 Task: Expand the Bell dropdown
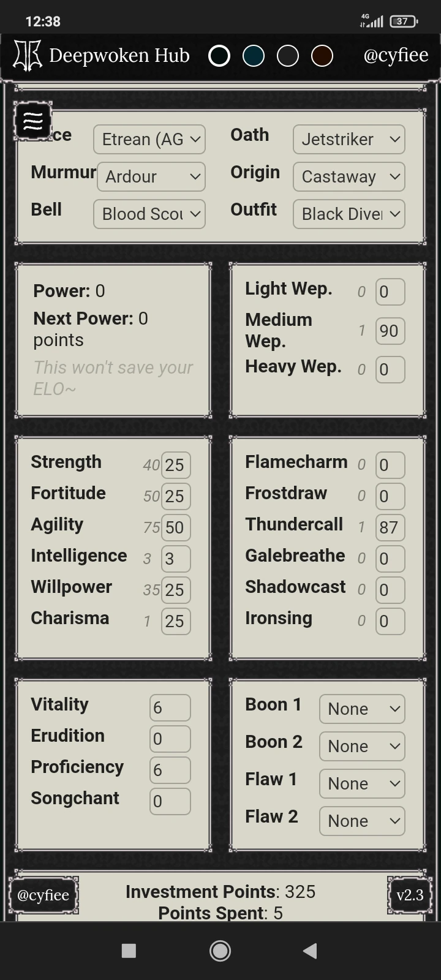(x=149, y=214)
